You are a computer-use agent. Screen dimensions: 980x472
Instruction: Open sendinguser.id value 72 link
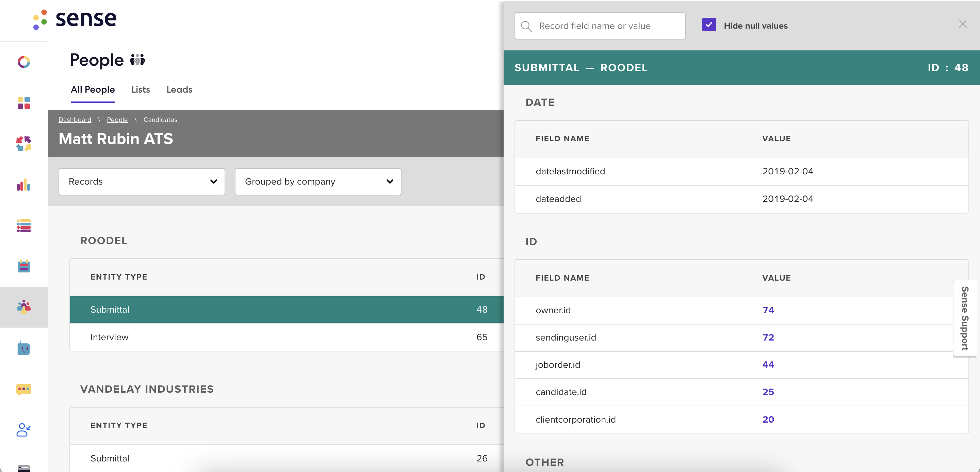click(x=768, y=337)
